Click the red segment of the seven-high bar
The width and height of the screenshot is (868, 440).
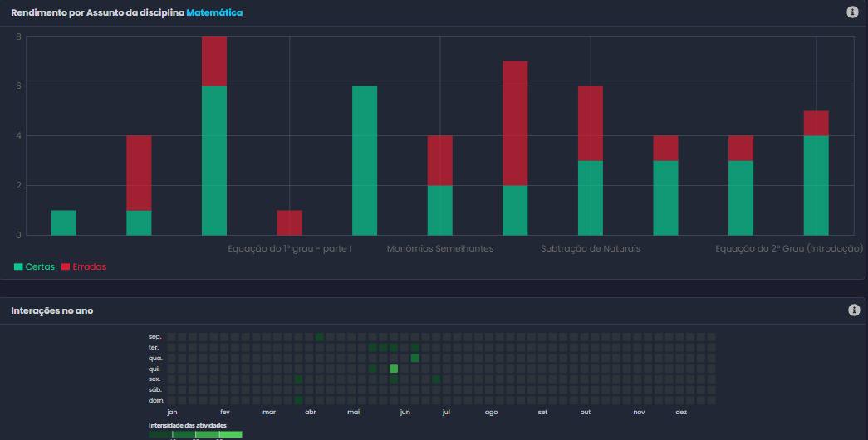point(515,123)
